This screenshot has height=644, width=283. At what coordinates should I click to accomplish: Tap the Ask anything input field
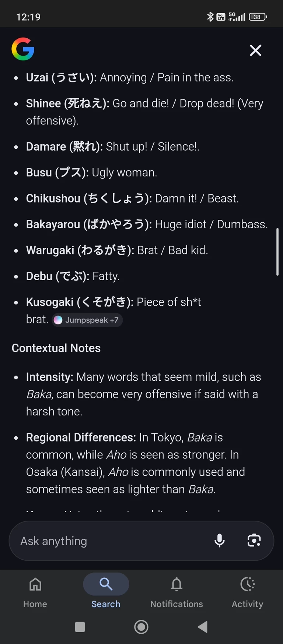coord(111,541)
